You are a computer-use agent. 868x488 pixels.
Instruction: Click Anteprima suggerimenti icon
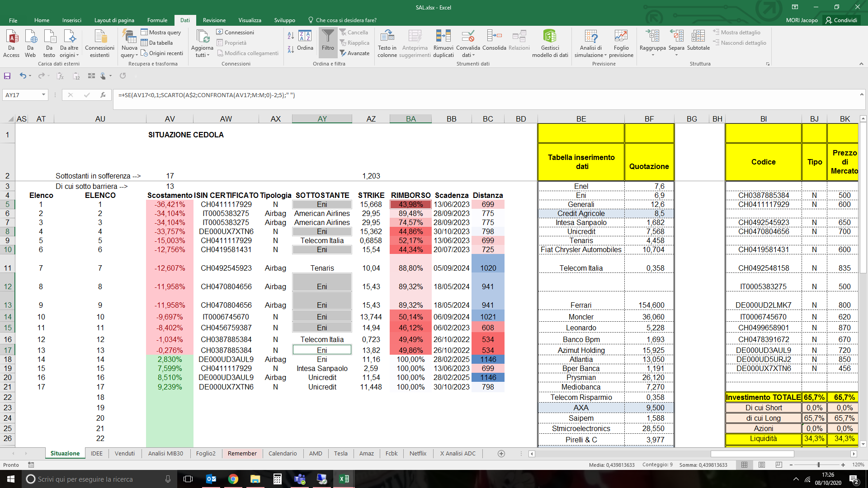click(415, 36)
